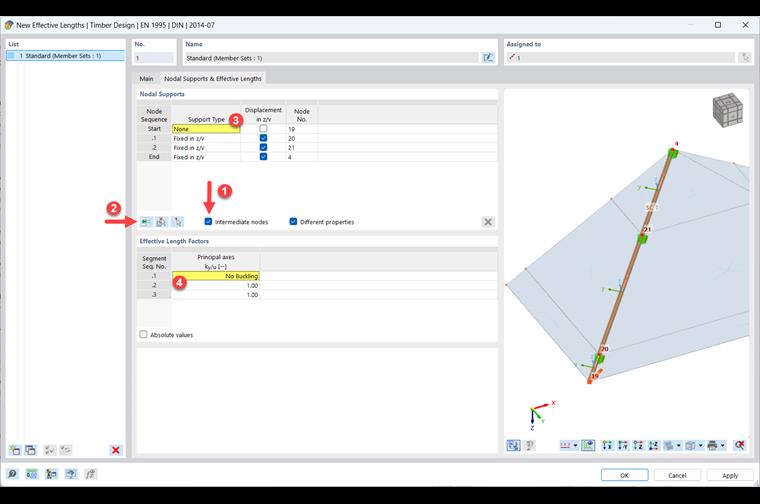Click the Cancel button
760x504 pixels.
point(677,475)
